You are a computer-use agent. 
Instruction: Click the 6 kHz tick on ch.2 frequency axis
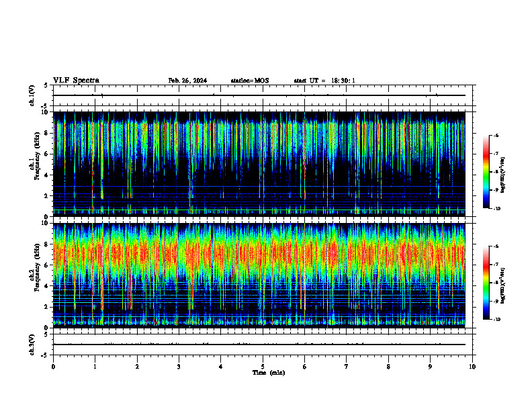[46, 265]
